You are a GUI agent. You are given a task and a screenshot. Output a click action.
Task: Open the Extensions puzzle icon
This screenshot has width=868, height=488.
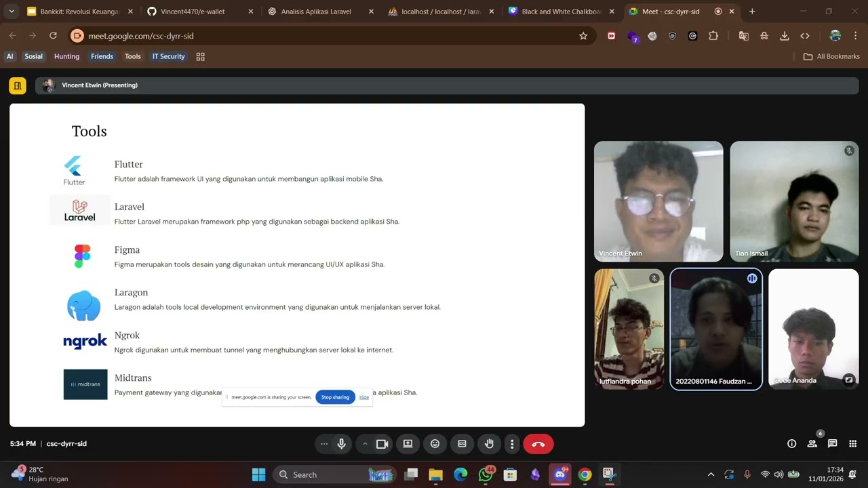click(713, 36)
